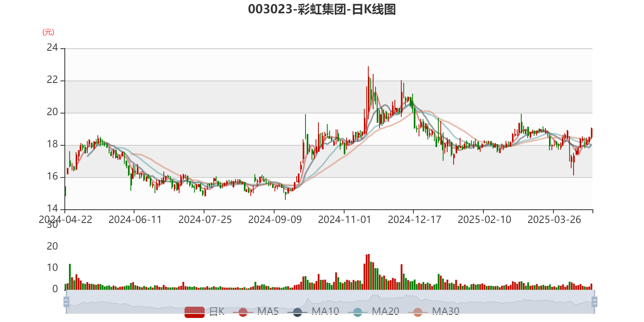Screen dimensions: 644x322
Task: Click the 2024-11-01 date axis label
Action: click(x=345, y=220)
